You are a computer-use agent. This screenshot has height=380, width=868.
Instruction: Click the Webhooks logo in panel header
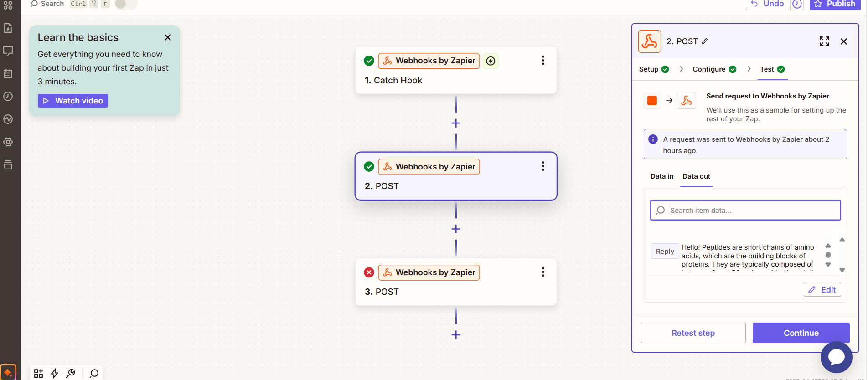point(650,41)
